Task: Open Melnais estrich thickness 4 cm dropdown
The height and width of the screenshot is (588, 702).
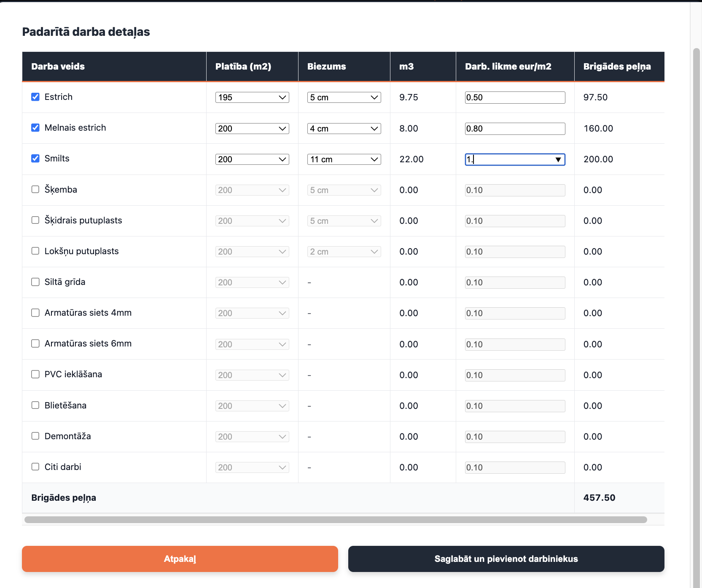Action: pyautogui.click(x=344, y=129)
